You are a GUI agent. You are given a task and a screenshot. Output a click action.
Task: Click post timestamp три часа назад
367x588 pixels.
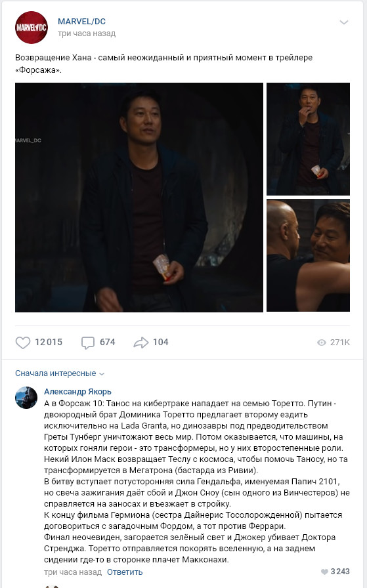click(87, 33)
